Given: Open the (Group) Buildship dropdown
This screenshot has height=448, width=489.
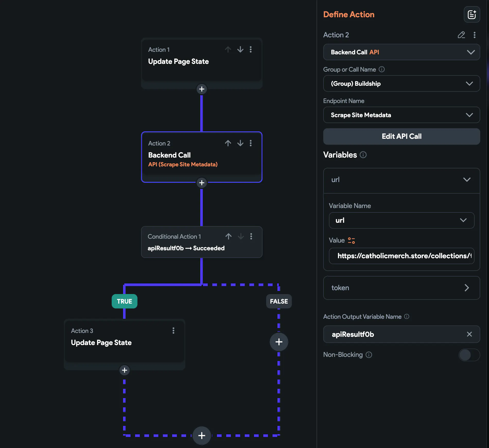Looking at the screenshot, I should coord(401,83).
